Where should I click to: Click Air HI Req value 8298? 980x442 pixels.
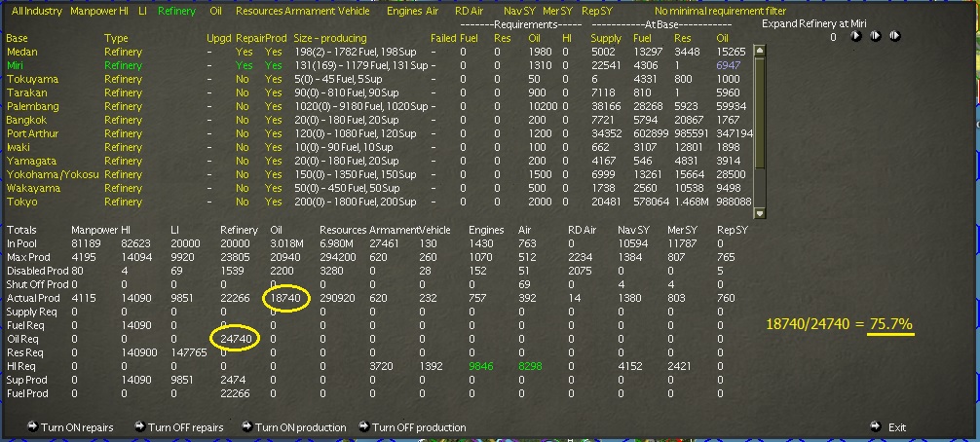pyautogui.click(x=530, y=366)
